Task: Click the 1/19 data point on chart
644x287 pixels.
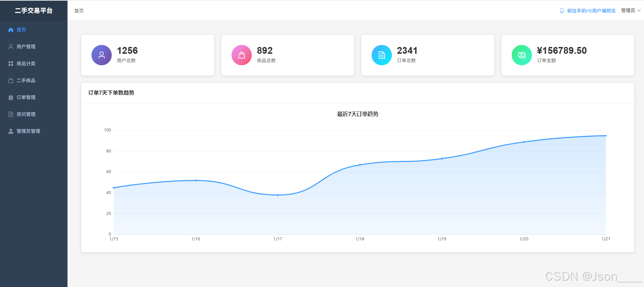Action: [442, 159]
